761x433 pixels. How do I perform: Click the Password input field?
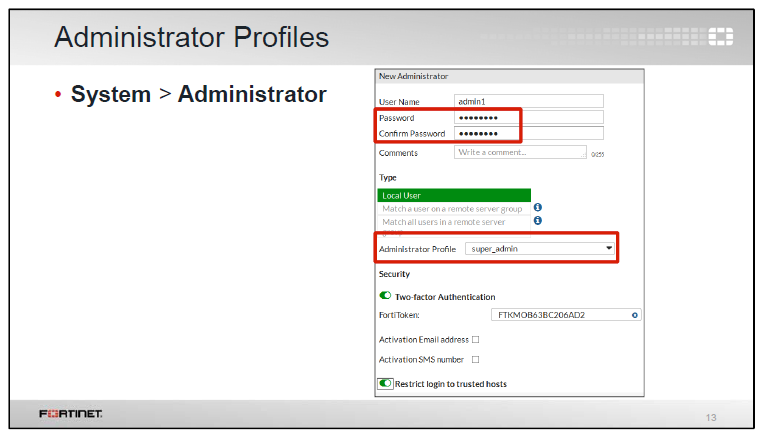click(x=528, y=117)
